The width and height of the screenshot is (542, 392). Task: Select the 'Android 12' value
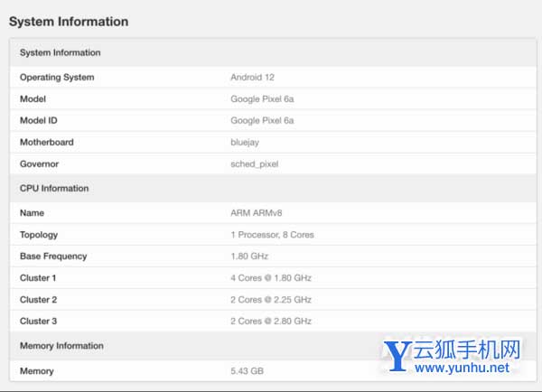tap(252, 78)
